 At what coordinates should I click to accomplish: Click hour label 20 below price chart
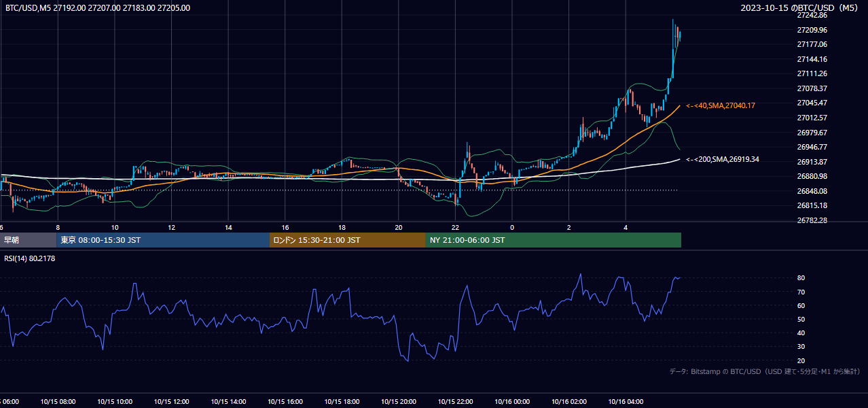point(399,228)
